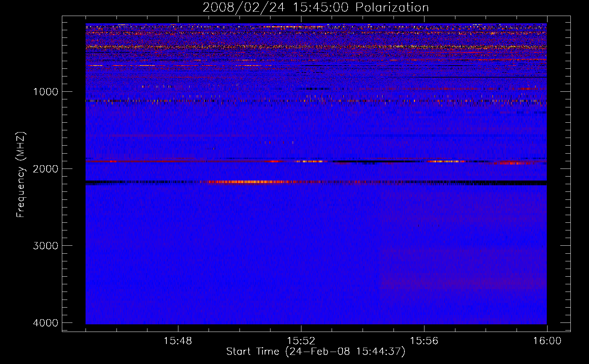Click the 3000 frequency tick label

click(x=46, y=246)
